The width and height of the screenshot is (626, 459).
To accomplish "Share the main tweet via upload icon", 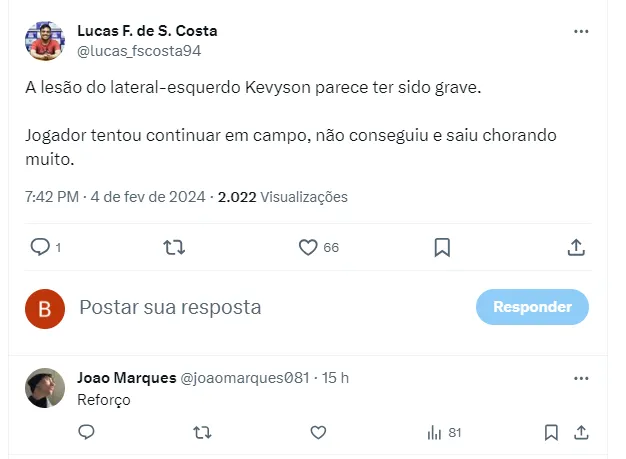I will click(576, 247).
